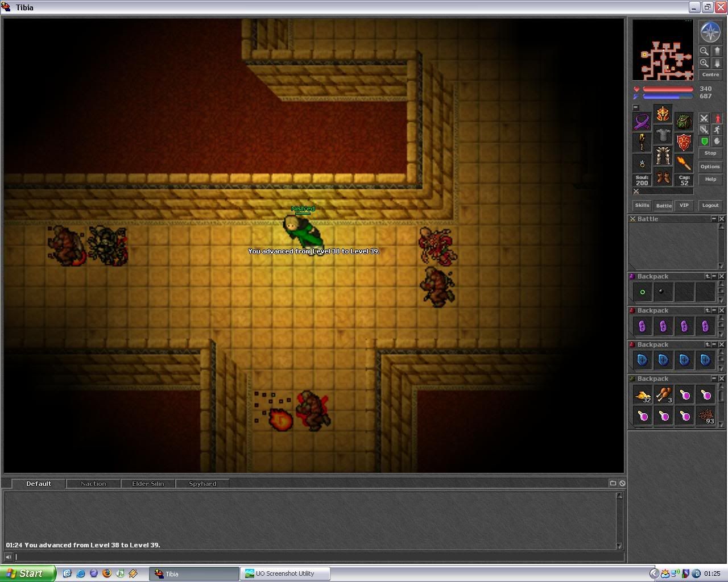Click the Centre minimap button
Image resolution: width=728 pixels, height=582 pixels.
pos(710,74)
